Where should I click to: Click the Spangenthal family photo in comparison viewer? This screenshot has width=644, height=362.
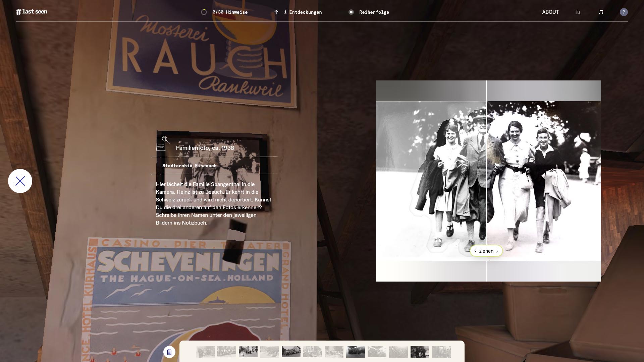click(x=488, y=181)
